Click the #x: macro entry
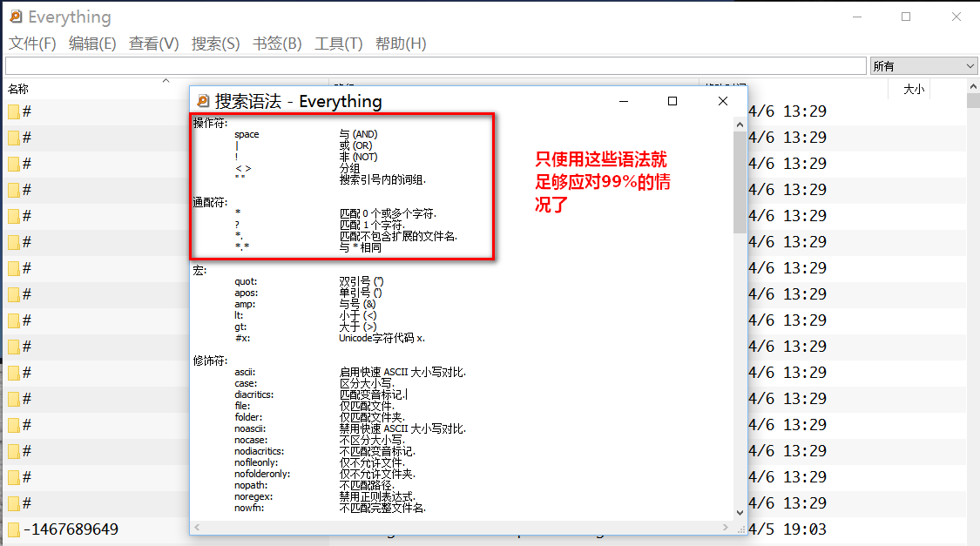 (x=242, y=338)
